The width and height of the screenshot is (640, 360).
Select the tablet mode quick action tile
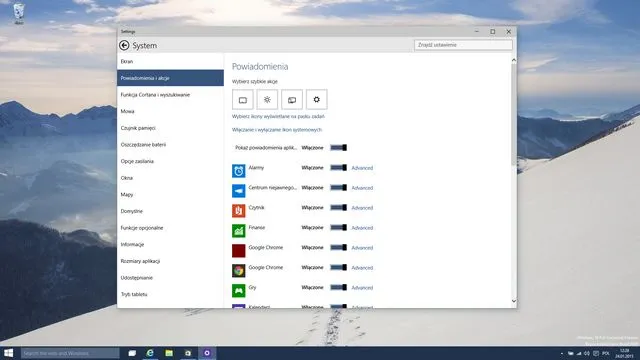click(x=242, y=100)
